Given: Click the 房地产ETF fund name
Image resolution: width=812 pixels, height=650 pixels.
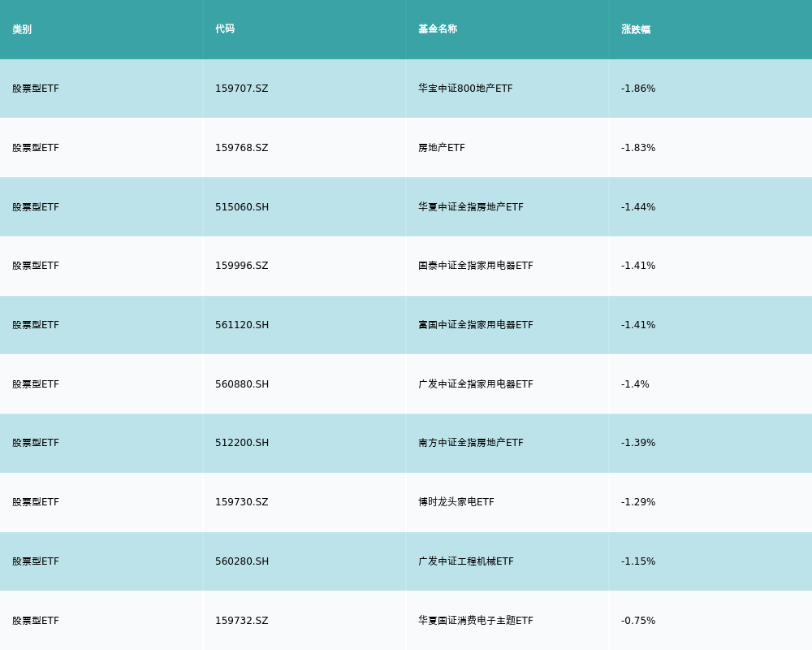Looking at the screenshot, I should (x=442, y=148).
